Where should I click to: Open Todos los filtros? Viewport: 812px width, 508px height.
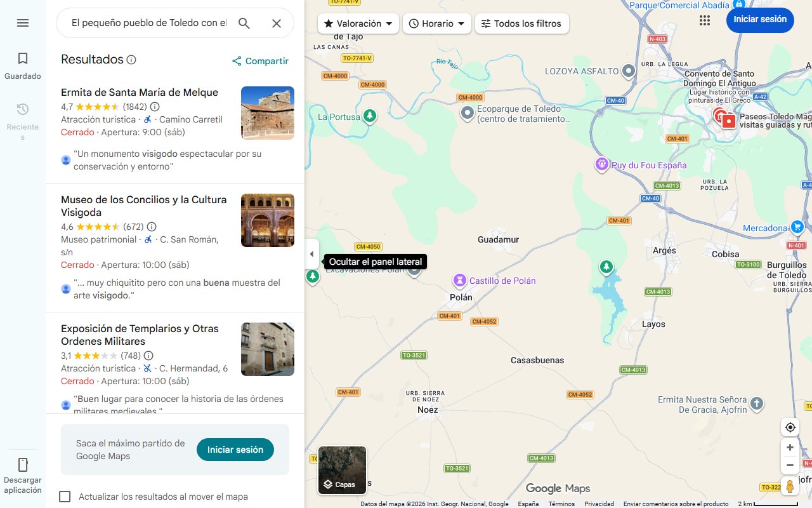521,23
